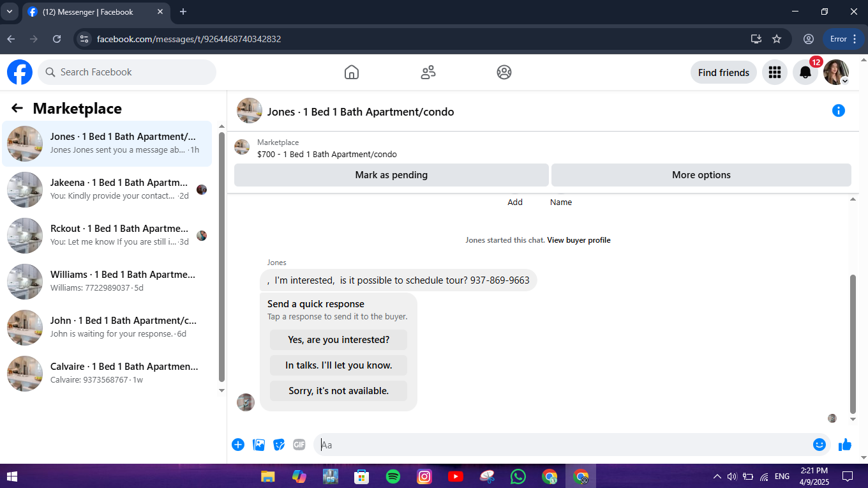This screenshot has width=868, height=488.
Task: Reload the page
Action: (57, 39)
